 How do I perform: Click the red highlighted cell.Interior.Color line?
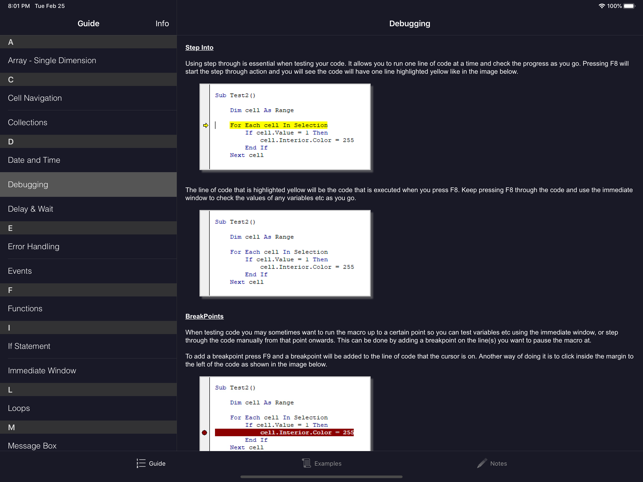[284, 432]
